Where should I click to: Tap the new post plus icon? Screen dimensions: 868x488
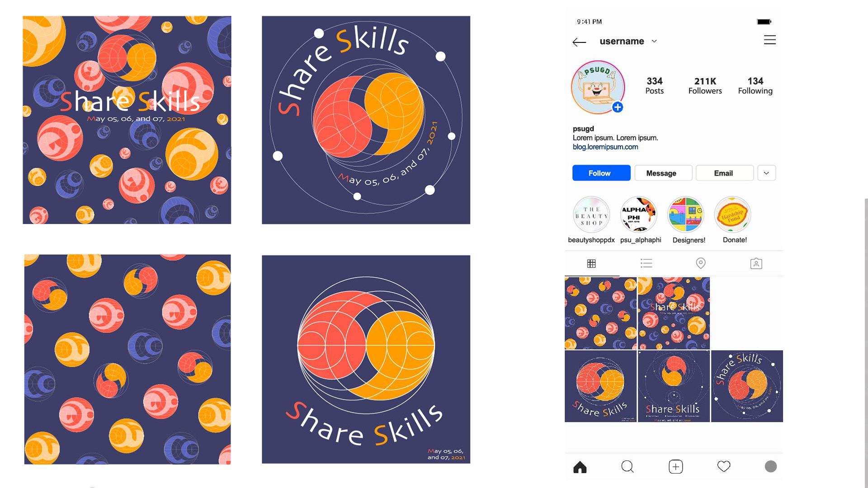click(676, 467)
